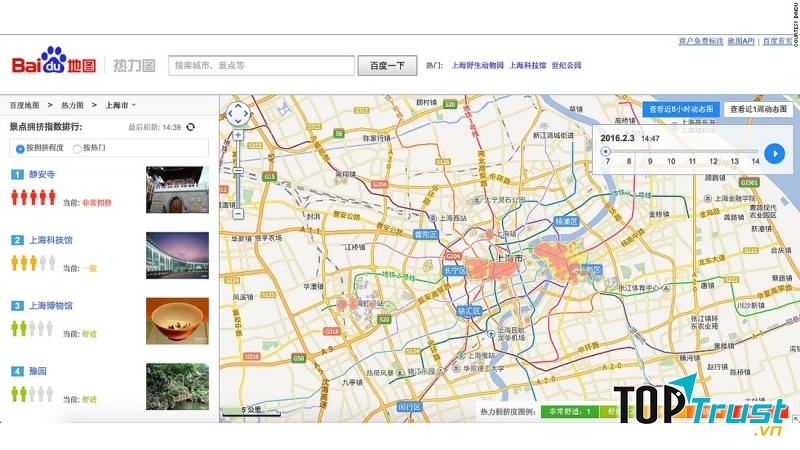Click hour 10 on the heatmap timeline
Screen dimensions: 800x450
[671, 161]
